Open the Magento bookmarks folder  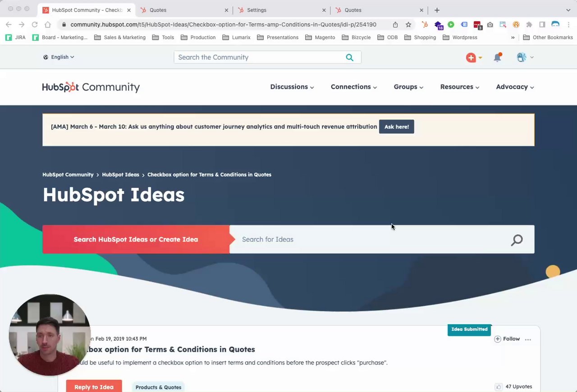click(x=320, y=37)
